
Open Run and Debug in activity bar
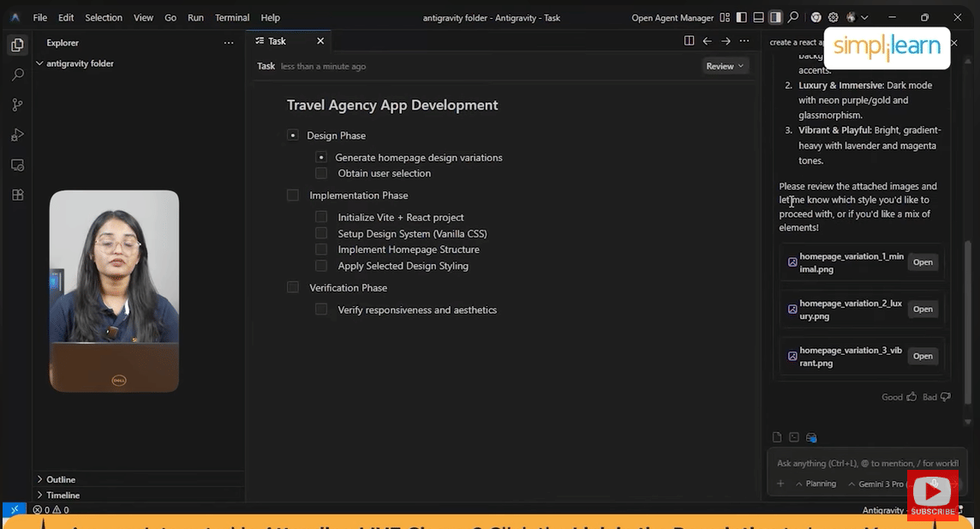pyautogui.click(x=17, y=135)
